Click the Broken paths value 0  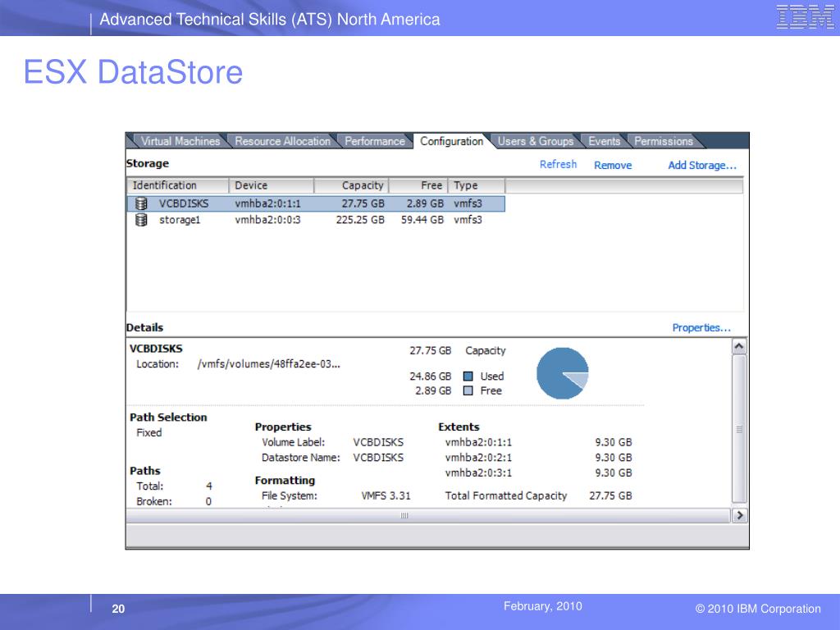(208, 502)
